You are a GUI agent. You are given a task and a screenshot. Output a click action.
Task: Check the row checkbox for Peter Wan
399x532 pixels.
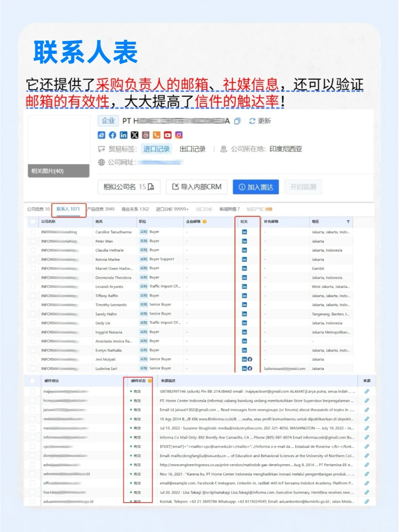33,241
